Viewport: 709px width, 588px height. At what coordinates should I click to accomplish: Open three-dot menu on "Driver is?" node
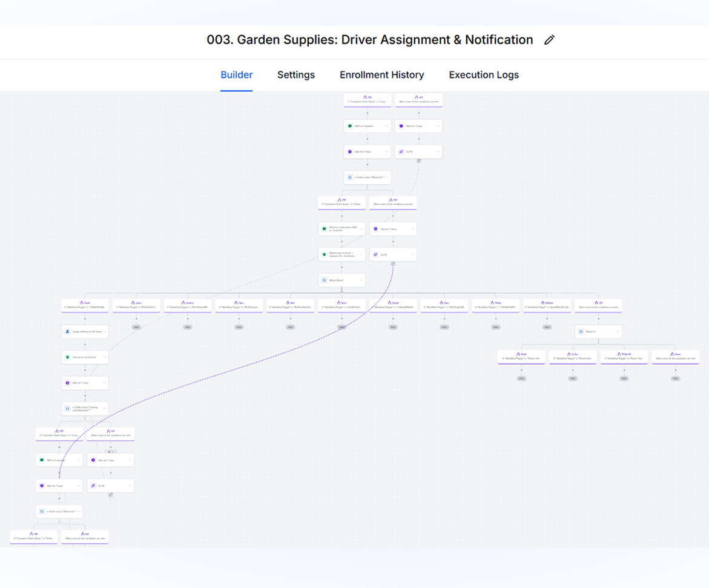tap(618, 332)
